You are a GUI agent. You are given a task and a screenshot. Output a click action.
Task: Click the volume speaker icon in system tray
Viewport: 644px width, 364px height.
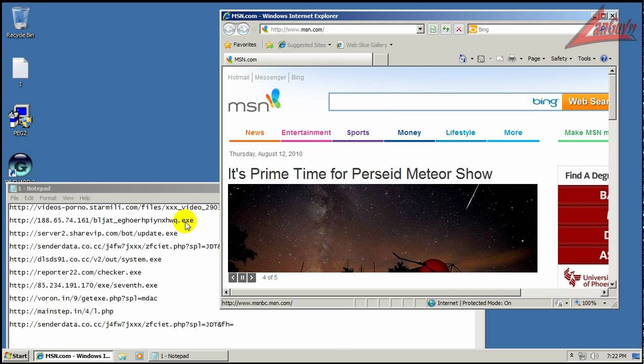click(594, 356)
